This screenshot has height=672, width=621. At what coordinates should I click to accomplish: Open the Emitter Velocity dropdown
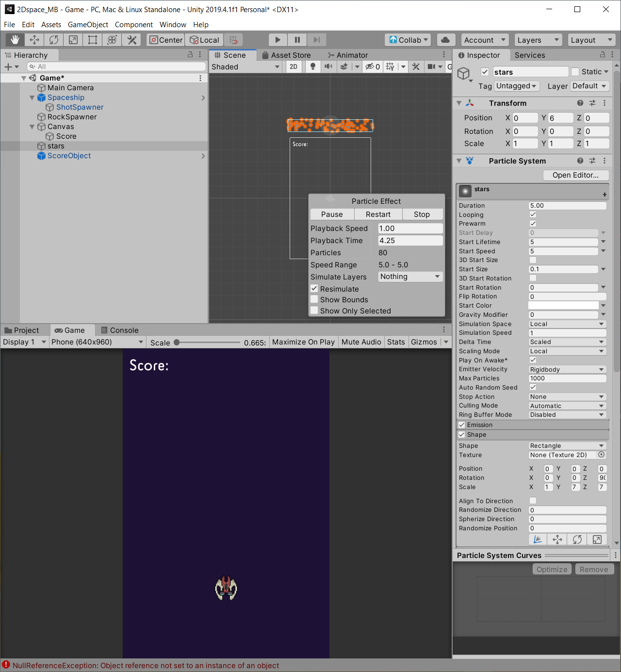567,370
